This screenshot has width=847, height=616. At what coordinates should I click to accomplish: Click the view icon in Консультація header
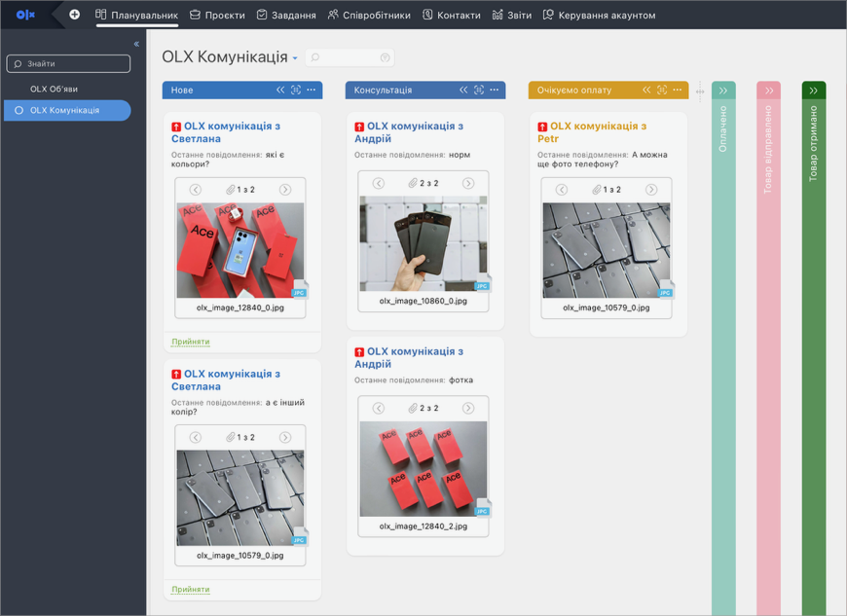click(479, 90)
